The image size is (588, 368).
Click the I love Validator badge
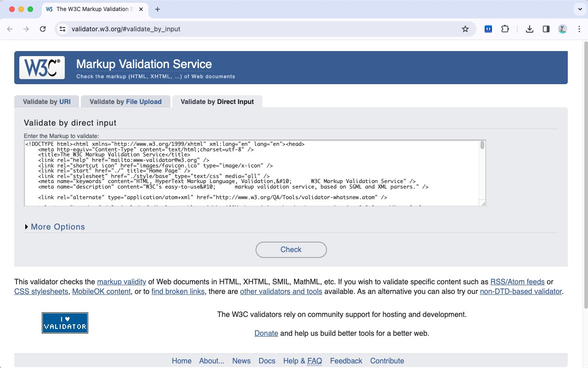click(x=65, y=323)
